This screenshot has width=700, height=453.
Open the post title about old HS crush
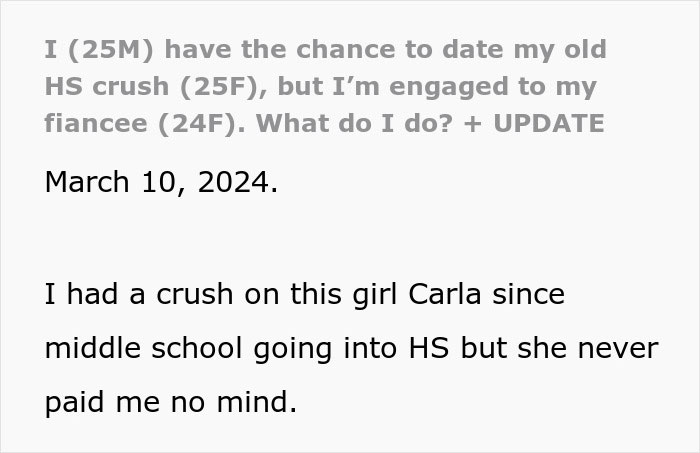(x=325, y=86)
